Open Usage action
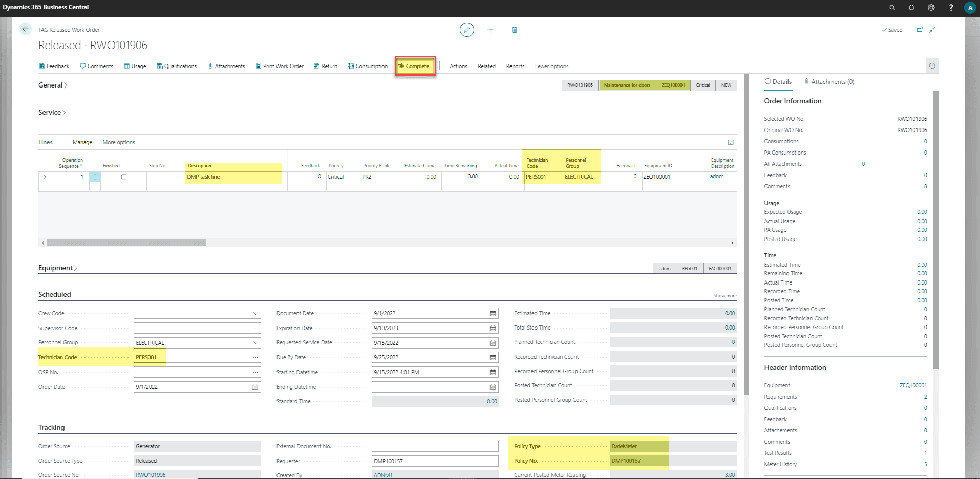This screenshot has width=980, height=479. click(135, 66)
